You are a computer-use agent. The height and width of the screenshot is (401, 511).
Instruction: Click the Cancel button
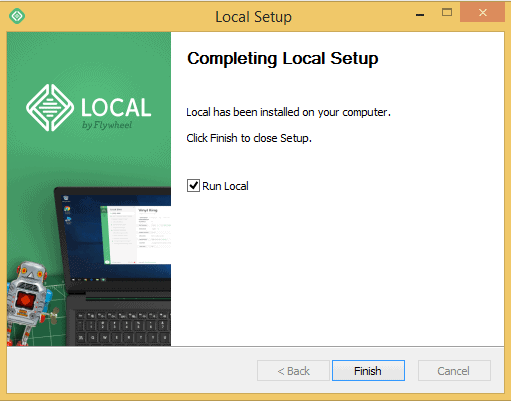pyautogui.click(x=454, y=370)
